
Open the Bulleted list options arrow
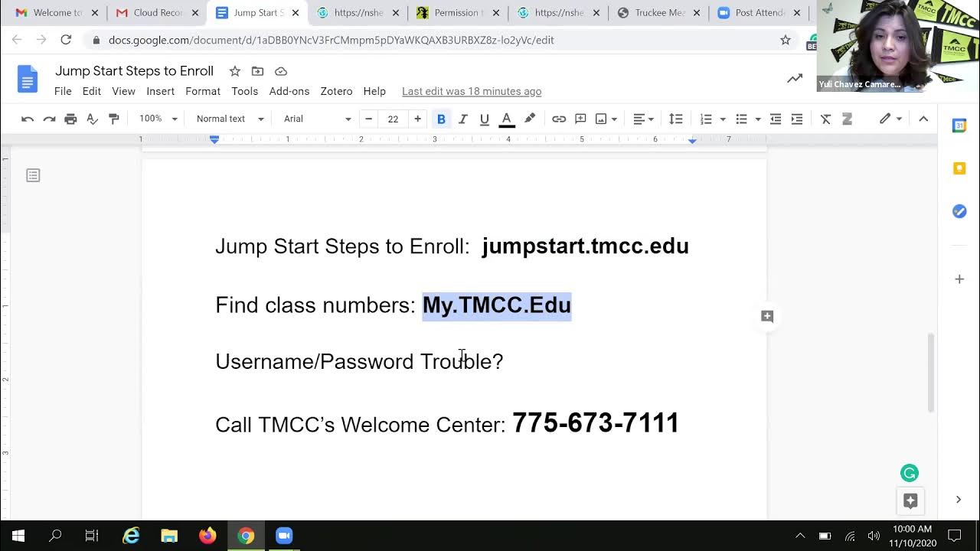point(758,119)
